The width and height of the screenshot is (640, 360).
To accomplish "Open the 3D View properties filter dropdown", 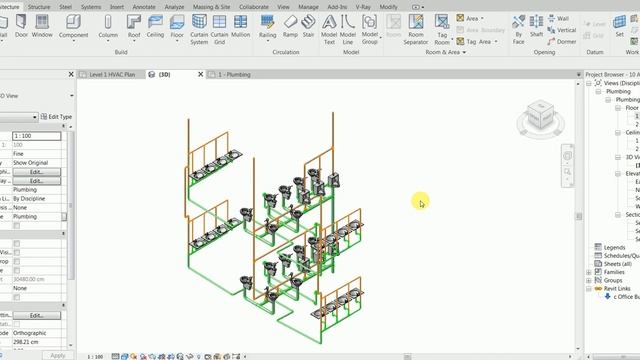I will (x=34, y=117).
